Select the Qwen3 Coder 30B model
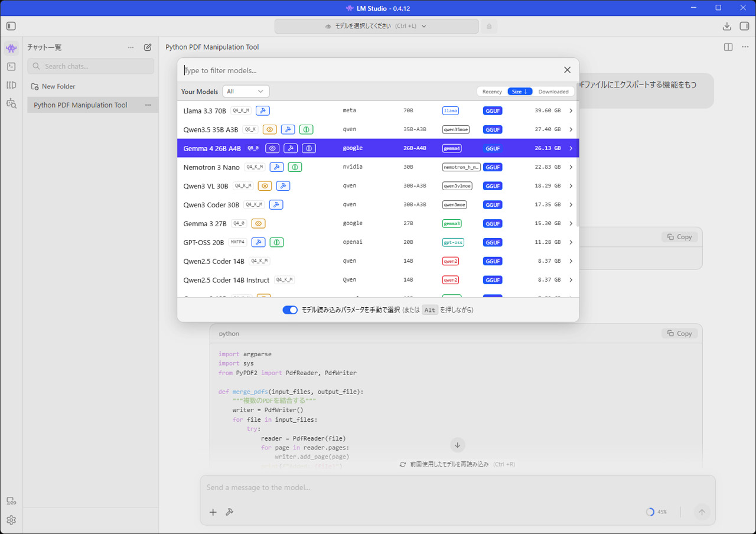The width and height of the screenshot is (756, 534). [x=378, y=205]
